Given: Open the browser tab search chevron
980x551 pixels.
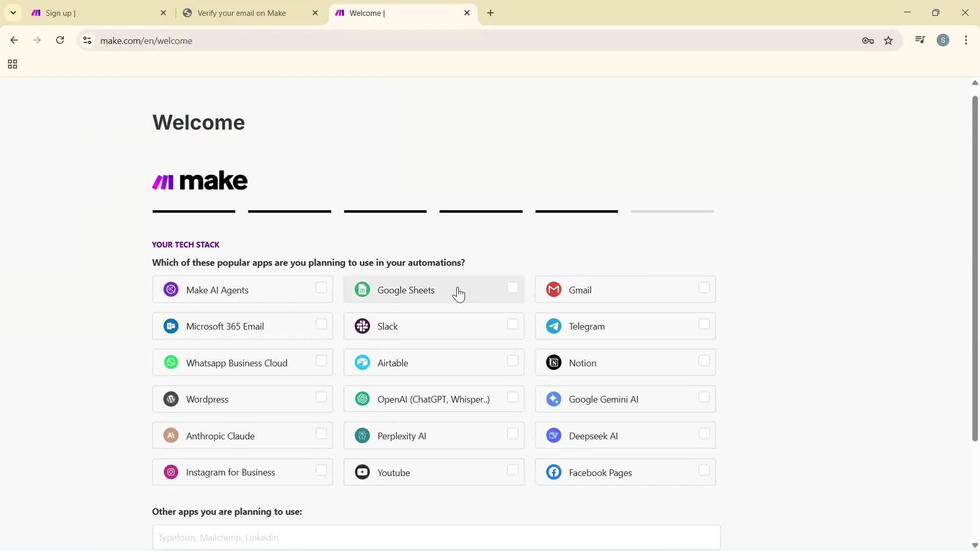Looking at the screenshot, I should (x=13, y=12).
